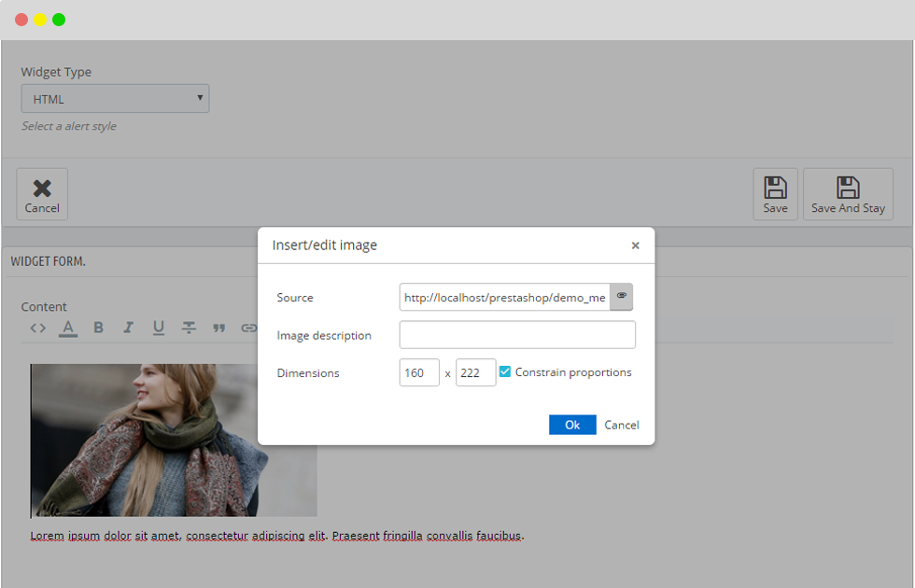Viewport: 915px width, 588px height.
Task: Apply bold formatting in editor
Action: click(99, 328)
